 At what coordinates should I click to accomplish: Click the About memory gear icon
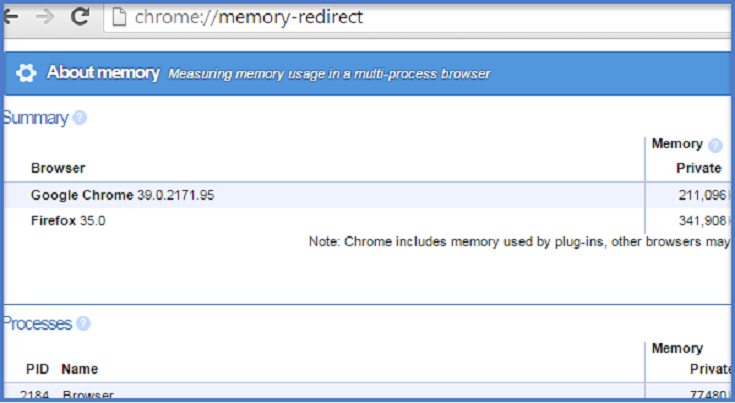click(27, 72)
